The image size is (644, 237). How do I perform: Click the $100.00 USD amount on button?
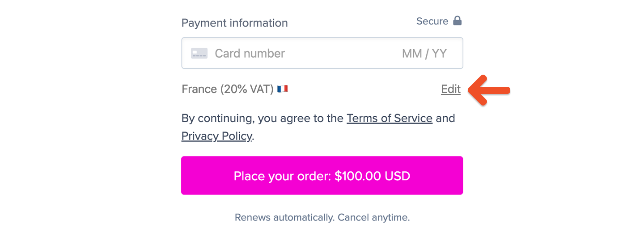tap(373, 176)
